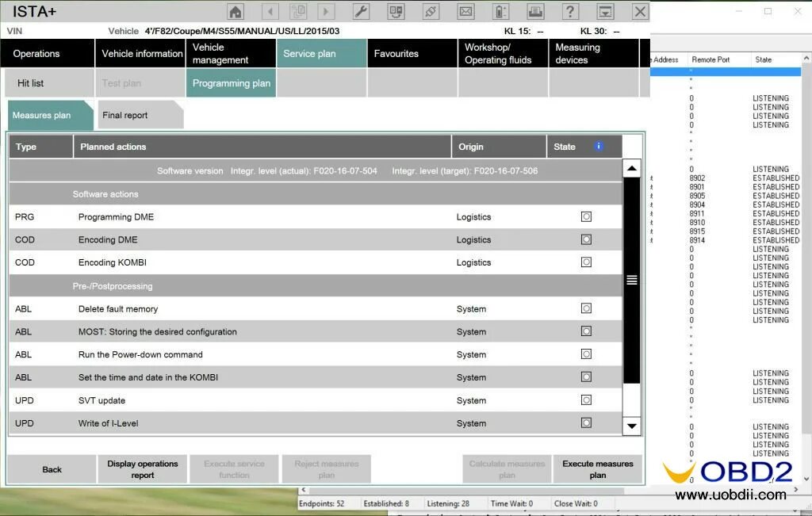Click the Planned actions column header
The width and height of the screenshot is (812, 516).
(262, 147)
